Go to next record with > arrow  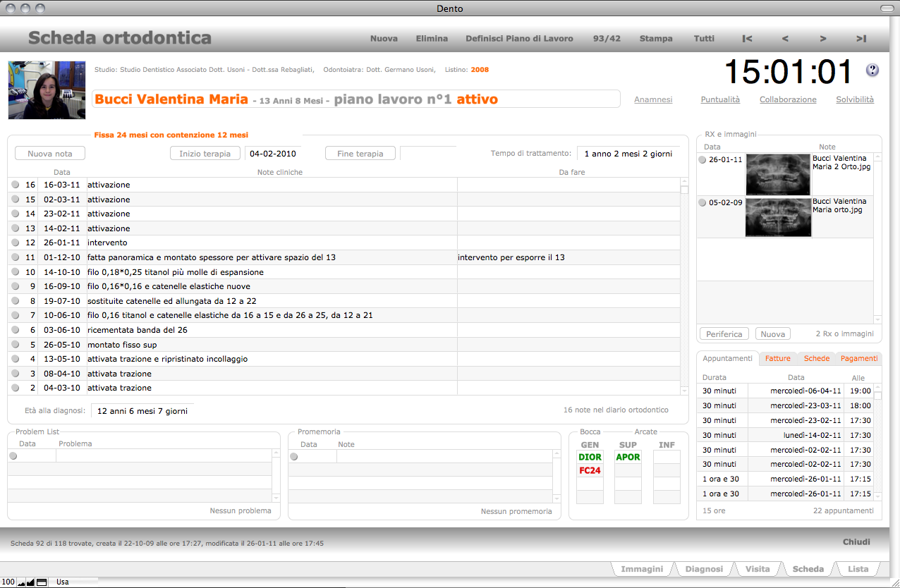click(823, 39)
